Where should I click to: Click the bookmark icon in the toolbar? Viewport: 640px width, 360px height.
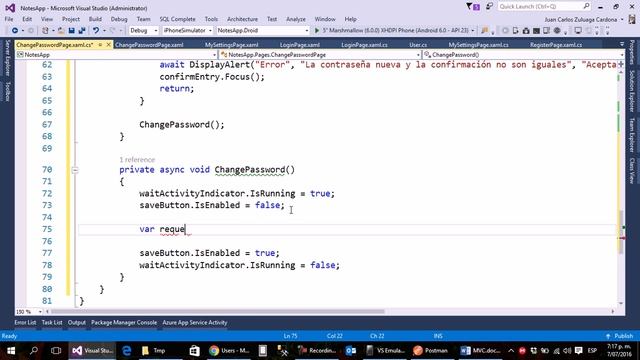[x=485, y=31]
